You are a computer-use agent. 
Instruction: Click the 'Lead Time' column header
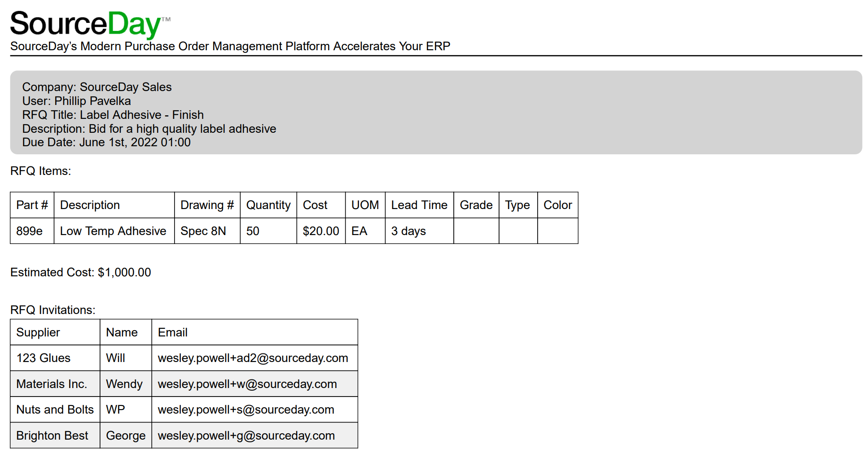coord(420,205)
